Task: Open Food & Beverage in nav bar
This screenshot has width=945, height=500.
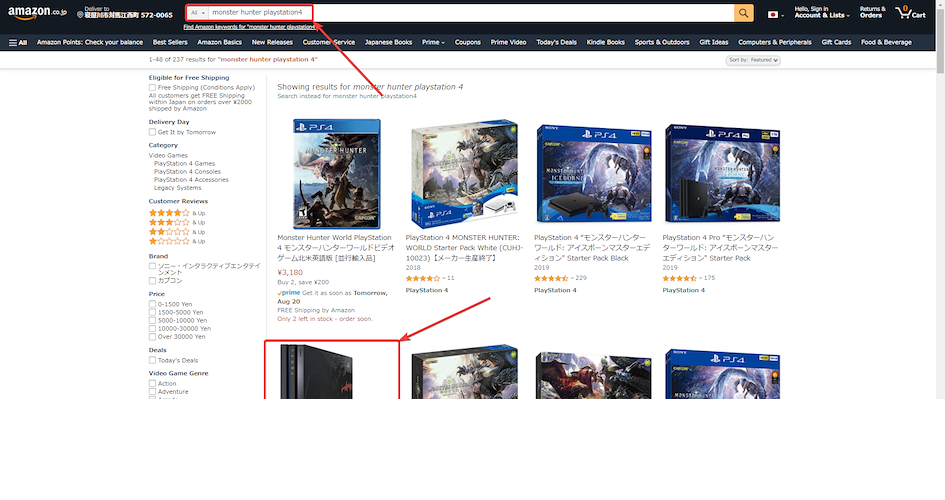Action: coord(886,43)
